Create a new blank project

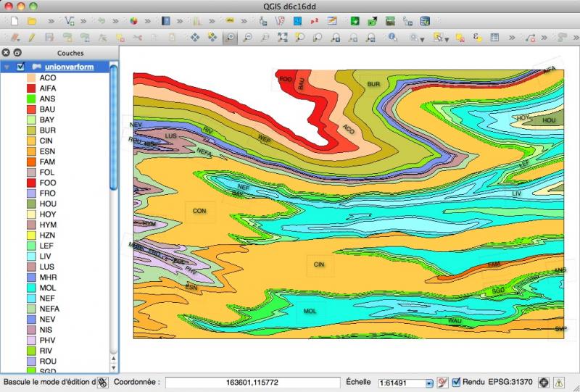[x=14, y=21]
